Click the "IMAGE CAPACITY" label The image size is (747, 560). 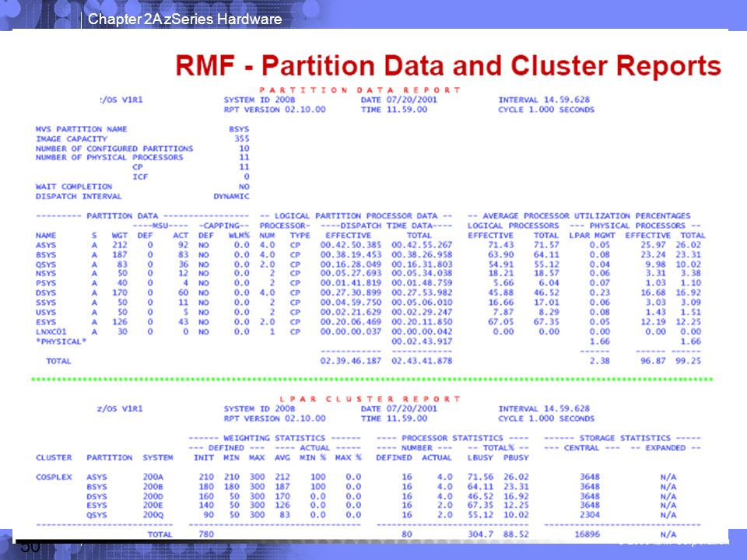(72, 138)
